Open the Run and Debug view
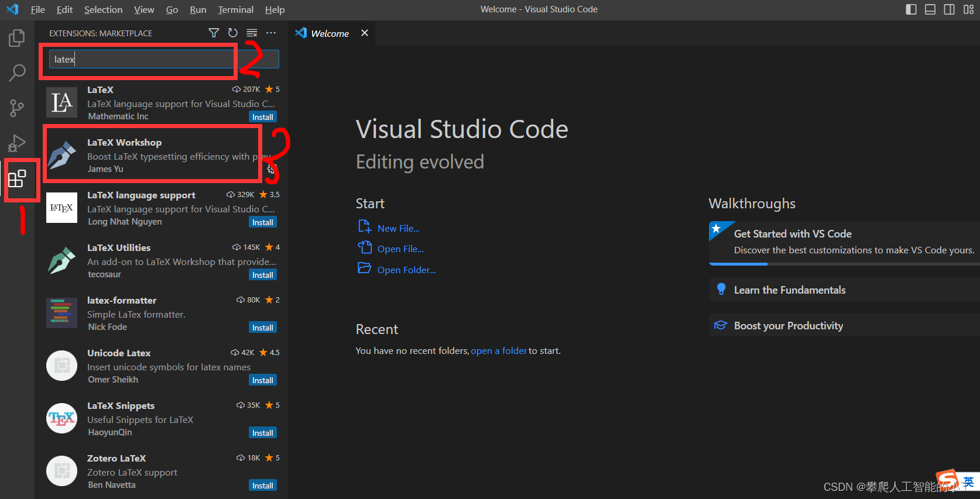This screenshot has width=980, height=499. [17, 143]
